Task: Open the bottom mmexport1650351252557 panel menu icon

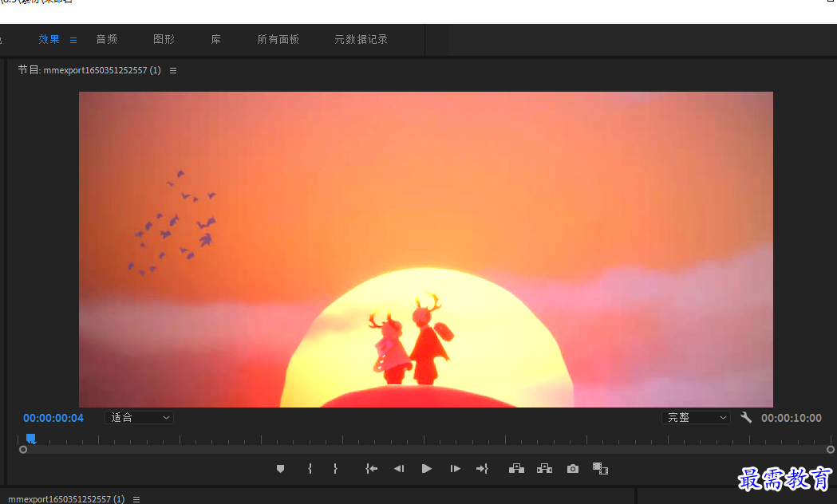Action: [x=136, y=499]
